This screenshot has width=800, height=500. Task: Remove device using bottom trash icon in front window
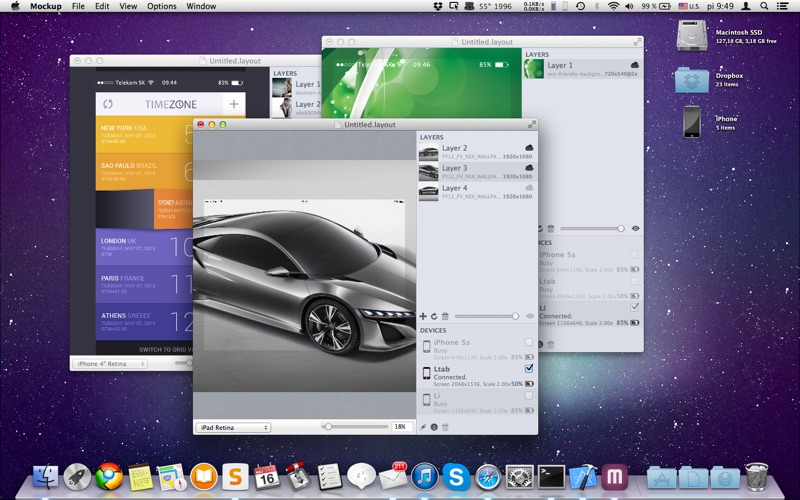pos(445,427)
